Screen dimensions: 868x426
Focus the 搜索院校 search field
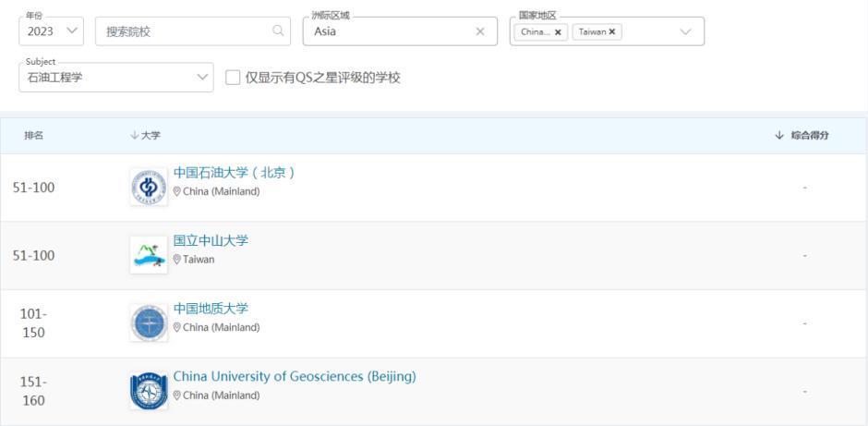185,31
